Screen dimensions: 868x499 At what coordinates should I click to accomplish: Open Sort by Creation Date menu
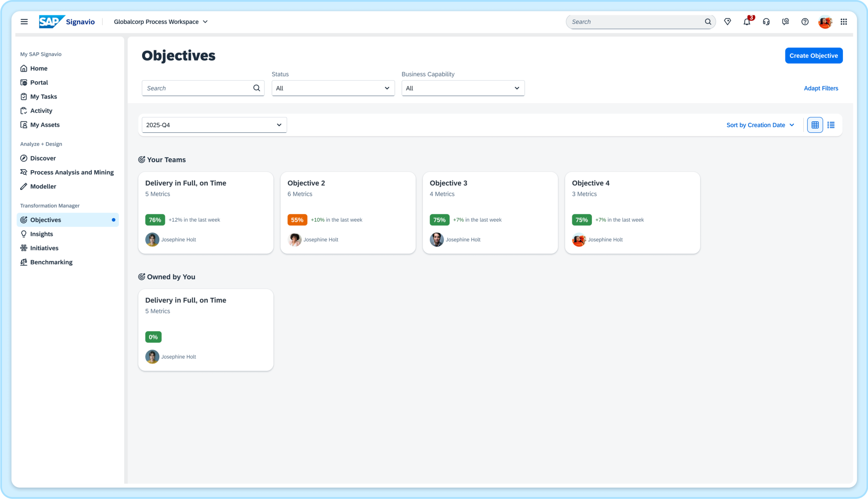pos(760,125)
